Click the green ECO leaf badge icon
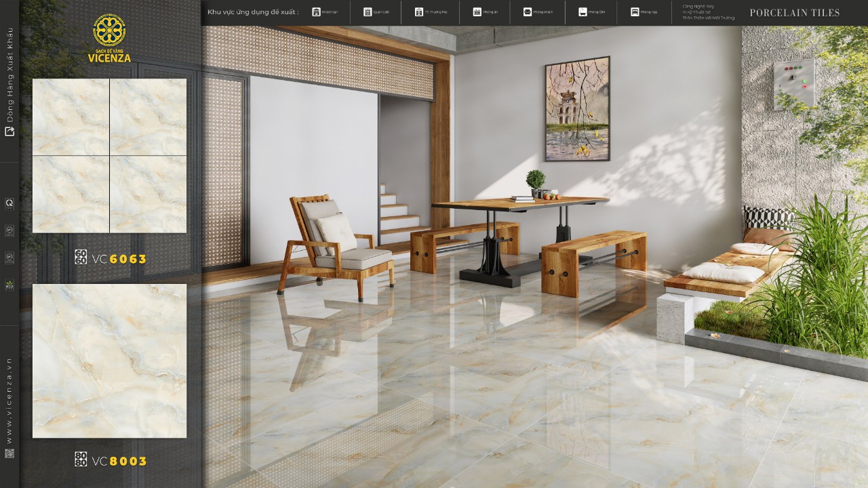The image size is (868, 488). point(9,284)
